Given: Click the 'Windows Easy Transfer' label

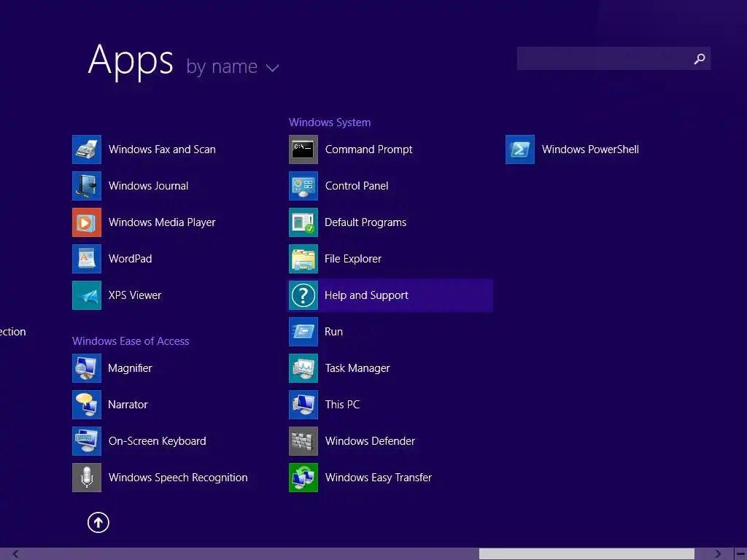Looking at the screenshot, I should click(379, 478).
